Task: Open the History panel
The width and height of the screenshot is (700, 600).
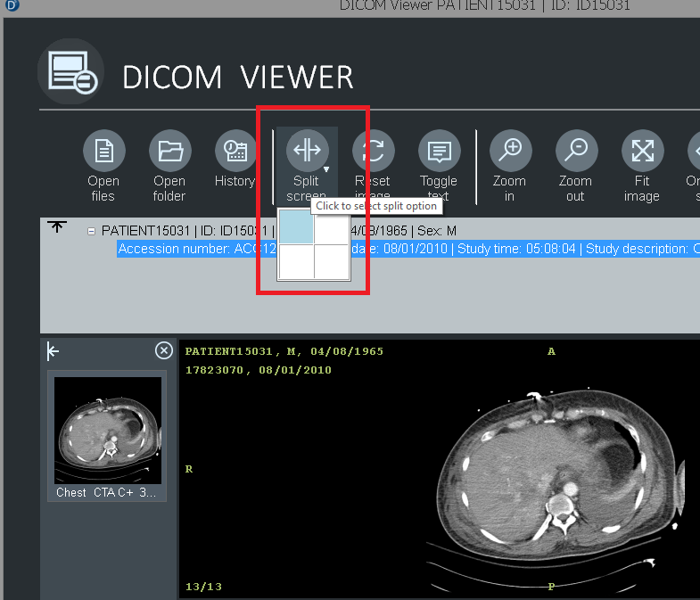Action: point(235,152)
